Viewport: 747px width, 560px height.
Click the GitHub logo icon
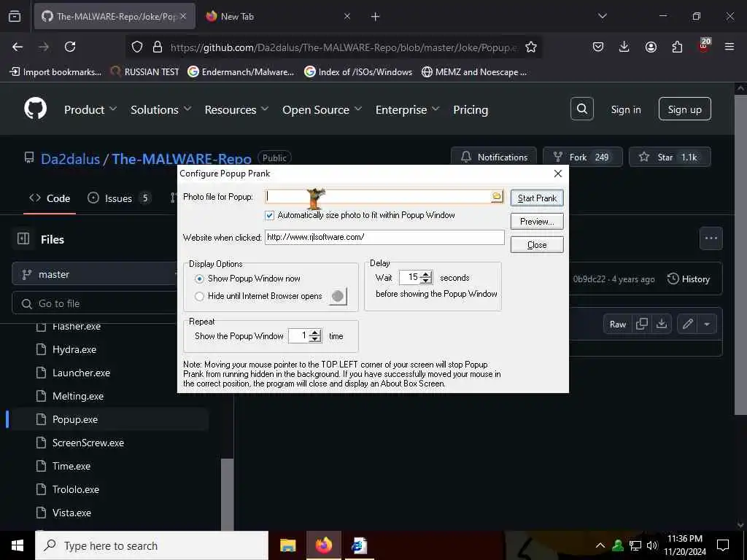tap(36, 109)
